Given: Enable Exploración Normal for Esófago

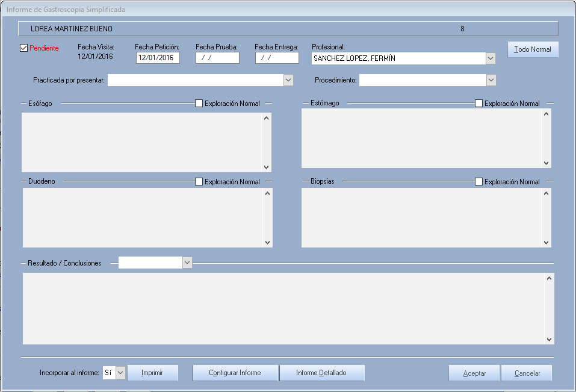Looking at the screenshot, I should [x=199, y=104].
